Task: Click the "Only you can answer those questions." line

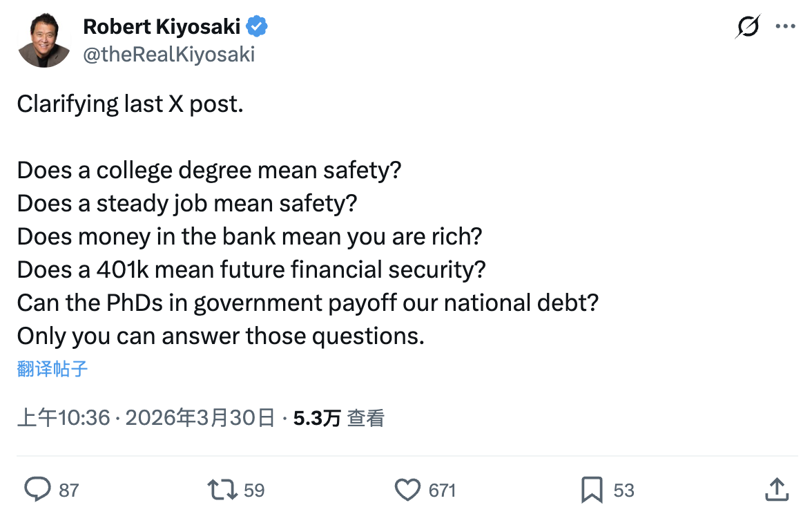Action: pos(220,336)
